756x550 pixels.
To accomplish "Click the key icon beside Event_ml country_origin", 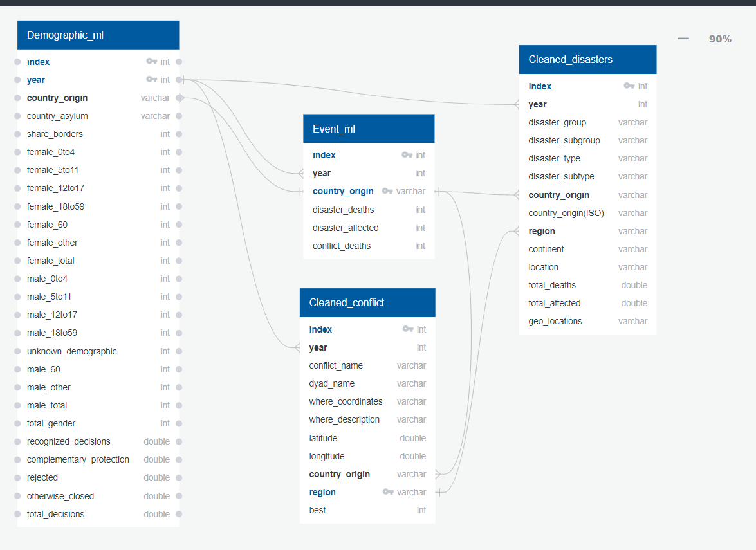I will coord(387,191).
